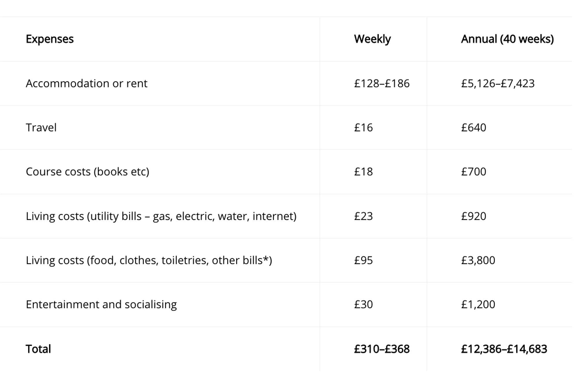Click the Weekly column header
Screen dimensions: 588x384
pos(372,39)
